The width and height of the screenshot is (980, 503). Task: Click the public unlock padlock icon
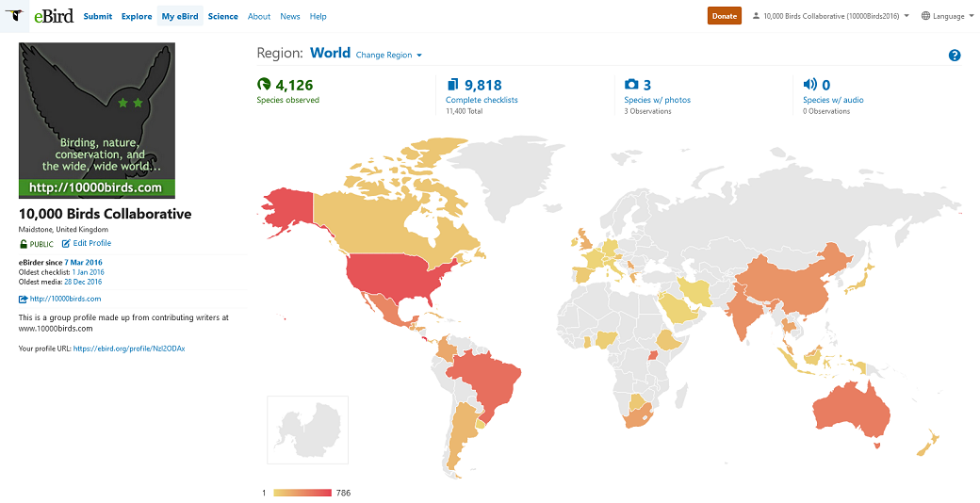pos(24,244)
